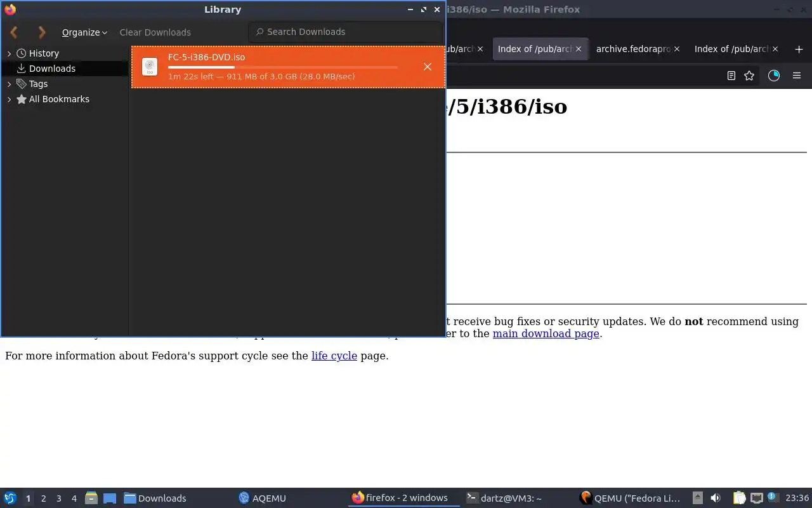812x508 pixels.
Task: Click the download progress bar for FC-5-i386-DVD.iso
Action: (x=283, y=67)
